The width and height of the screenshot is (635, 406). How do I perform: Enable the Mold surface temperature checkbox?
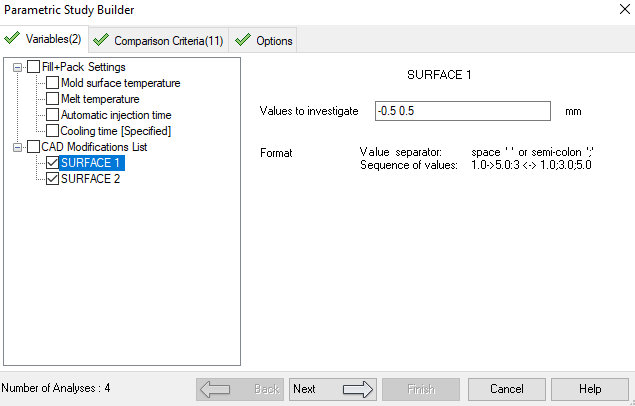coord(53,83)
